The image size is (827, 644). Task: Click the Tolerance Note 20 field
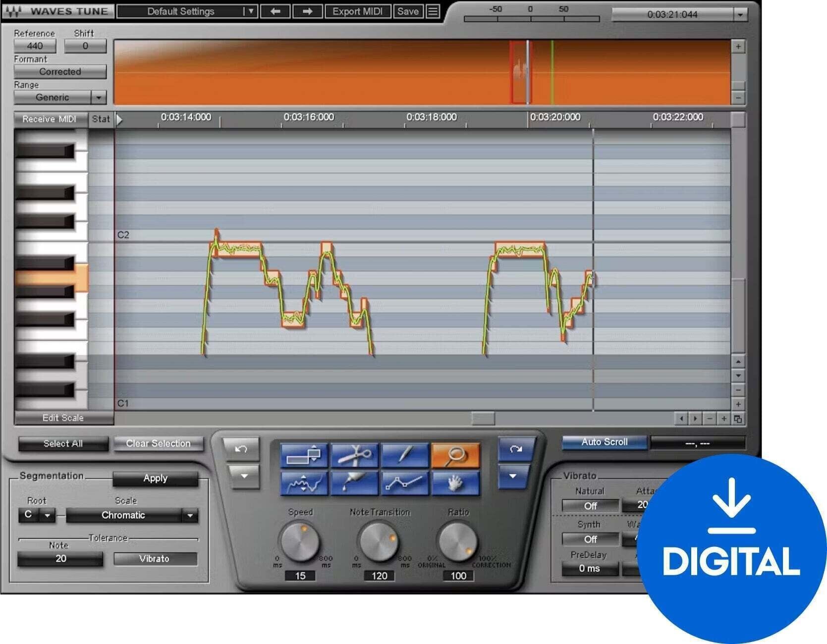pyautogui.click(x=60, y=559)
